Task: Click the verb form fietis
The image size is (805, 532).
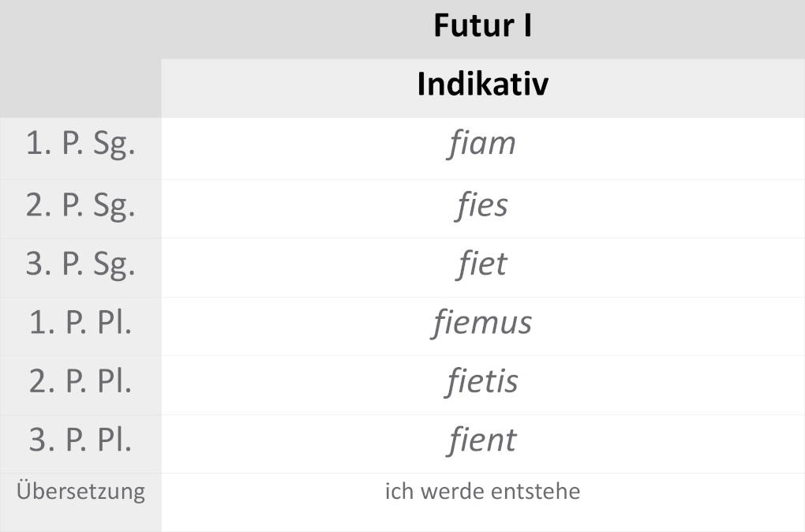Action: [481, 381]
